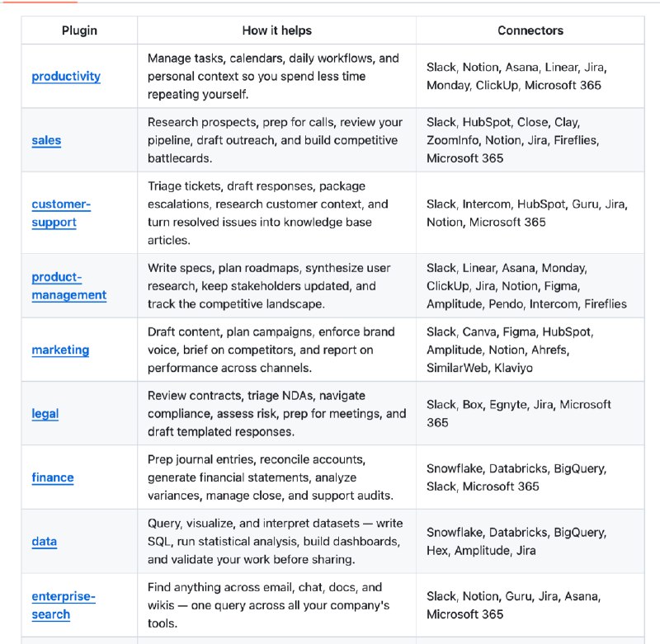Follow the enterprise-search plugin link
Image resolution: width=660 pixels, height=644 pixels.
pos(64,604)
